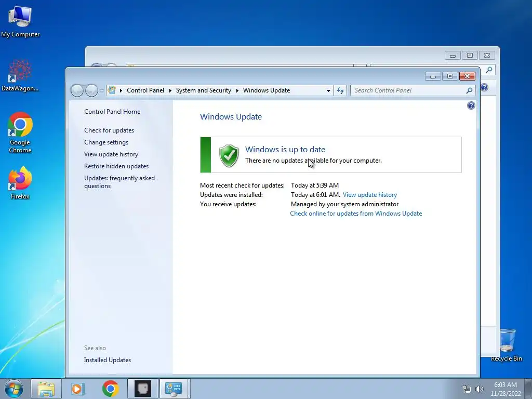Close the Windows Update window
The image size is (532, 399).
467,76
